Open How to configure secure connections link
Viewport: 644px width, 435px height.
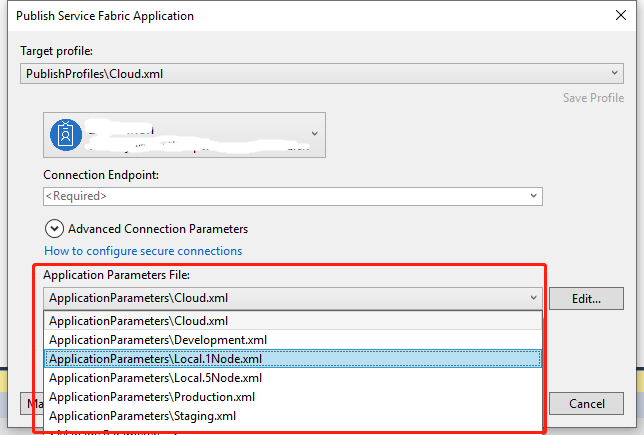143,251
